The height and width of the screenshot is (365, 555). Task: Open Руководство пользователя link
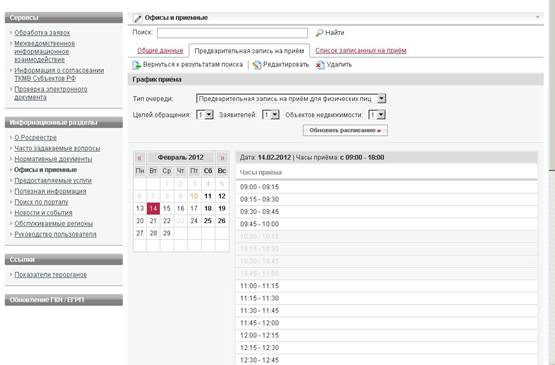(55, 234)
